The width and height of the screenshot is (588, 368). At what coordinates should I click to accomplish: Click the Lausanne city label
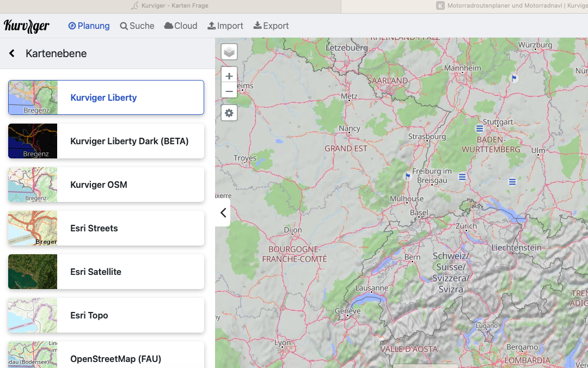tap(372, 288)
